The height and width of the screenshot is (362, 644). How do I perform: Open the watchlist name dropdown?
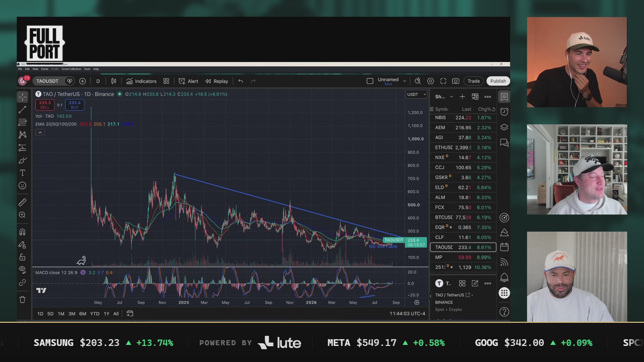(444, 97)
